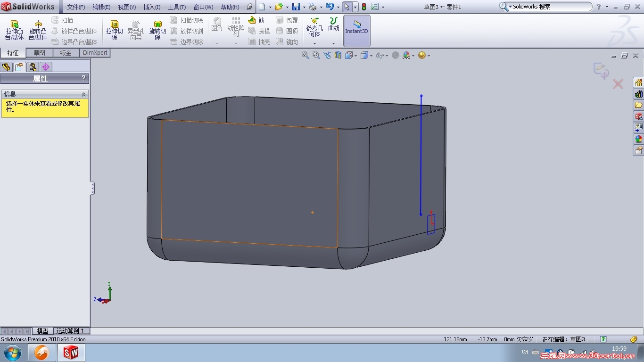Click the Revolved Cut (旋转切除) tool

(157, 30)
